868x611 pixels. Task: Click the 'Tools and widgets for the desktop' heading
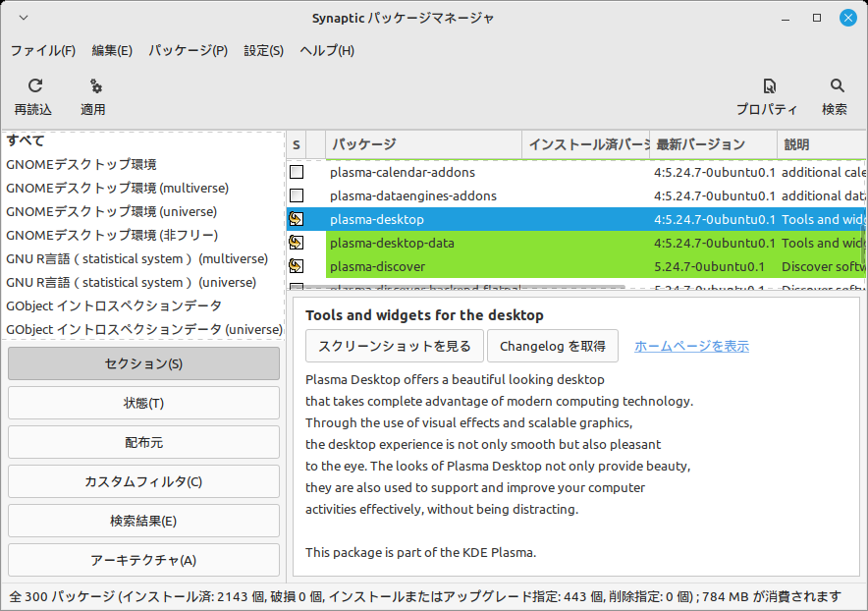click(x=424, y=315)
